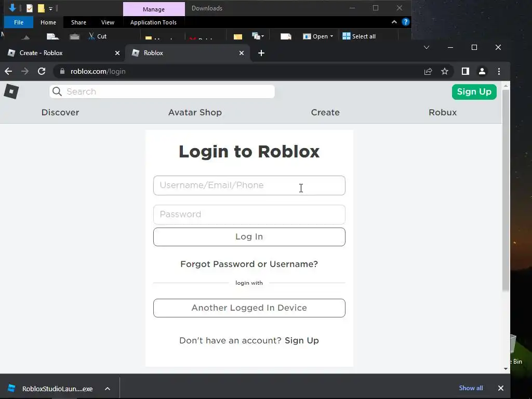Image resolution: width=532 pixels, height=399 pixels.
Task: Click the tab search chevron in the Chrome title bar
Action: [x=427, y=47]
